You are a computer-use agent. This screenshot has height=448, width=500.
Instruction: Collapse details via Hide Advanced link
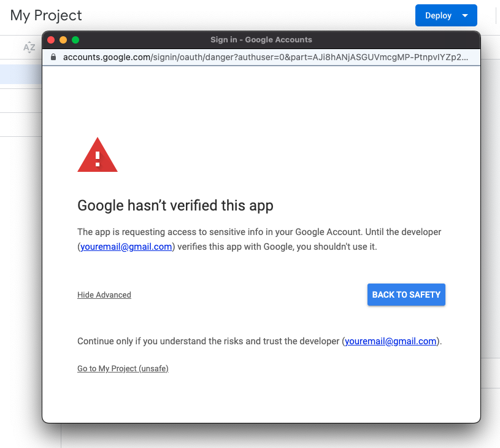coord(104,295)
